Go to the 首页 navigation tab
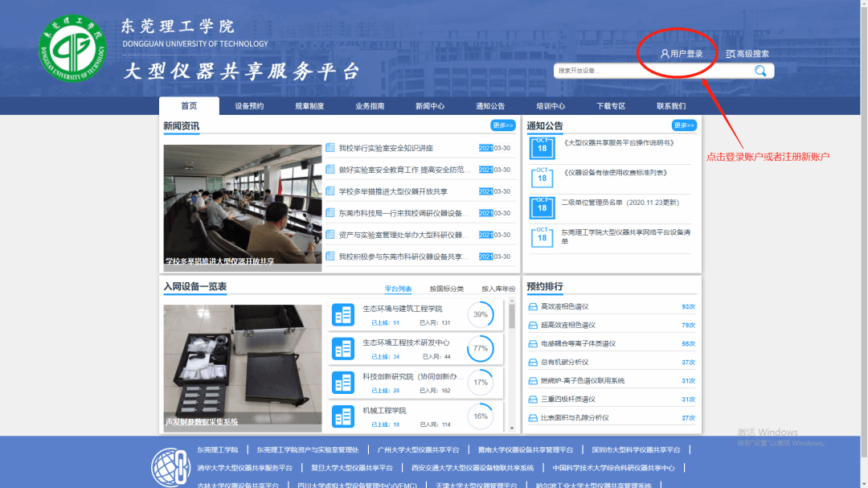 (x=189, y=106)
